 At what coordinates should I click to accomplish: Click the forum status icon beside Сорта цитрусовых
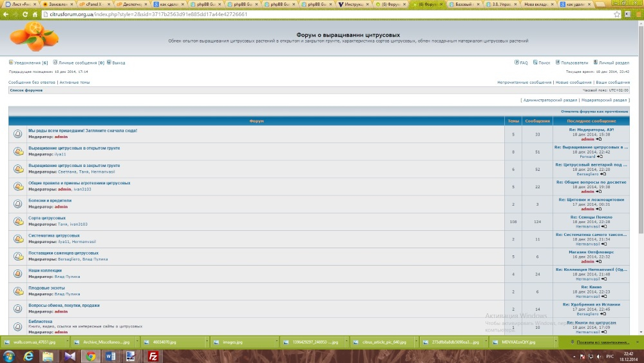(18, 221)
